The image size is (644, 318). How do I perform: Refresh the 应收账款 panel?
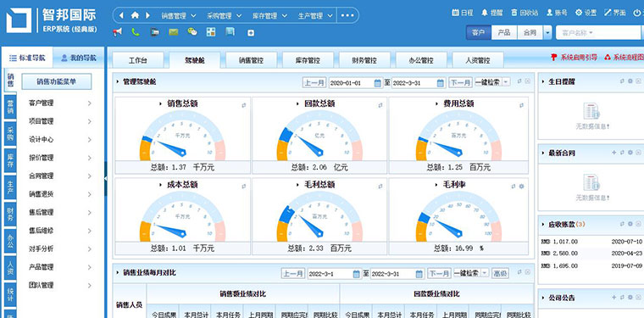pyautogui.click(x=622, y=224)
